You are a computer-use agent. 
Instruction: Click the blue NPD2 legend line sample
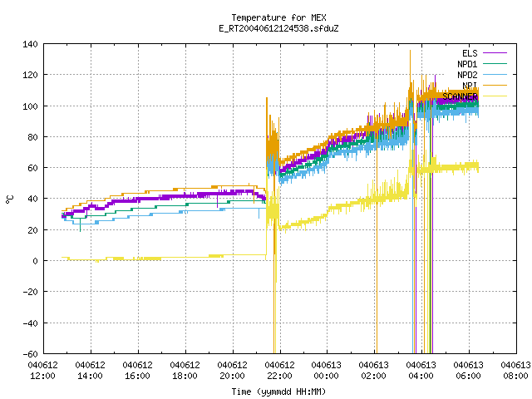click(x=495, y=75)
